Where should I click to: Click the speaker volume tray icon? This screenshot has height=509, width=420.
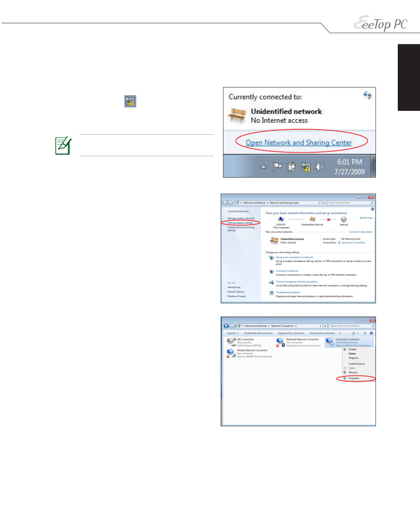(320, 167)
